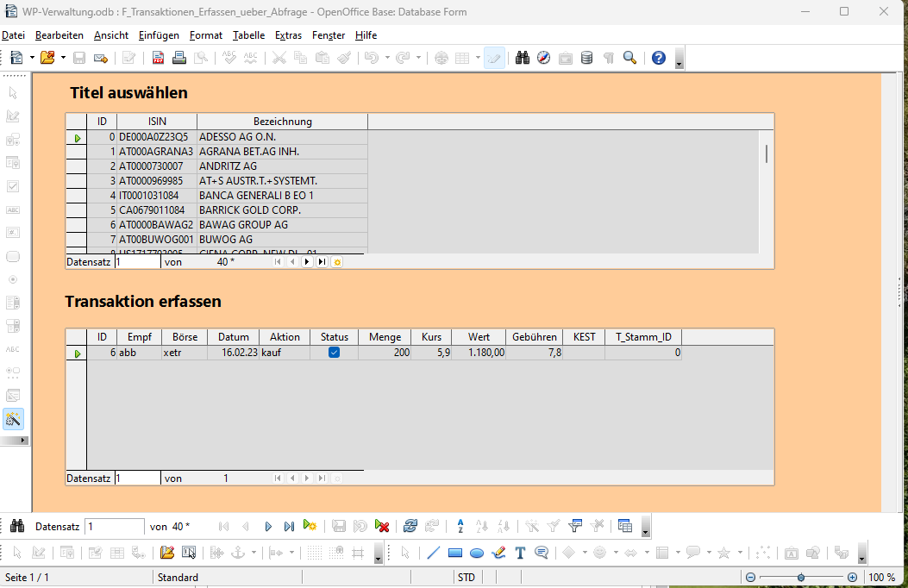Image resolution: width=908 pixels, height=588 pixels.
Task: Expand the Open file dropdown arrow
Action: click(63, 58)
